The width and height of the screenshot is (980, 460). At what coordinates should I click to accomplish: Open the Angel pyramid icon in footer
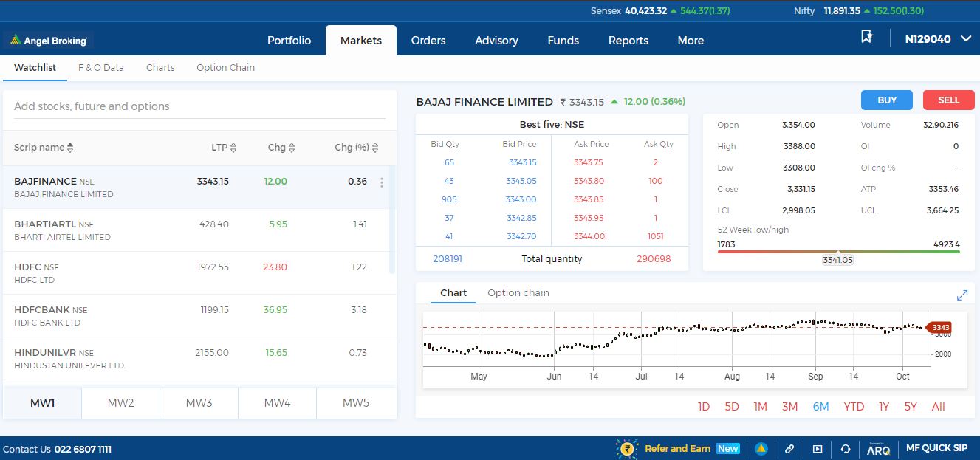761,449
